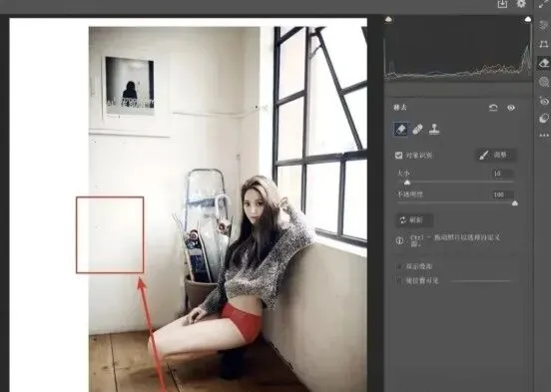Click the 刷新 refresh button
This screenshot has height=392, width=551.
pyautogui.click(x=414, y=220)
